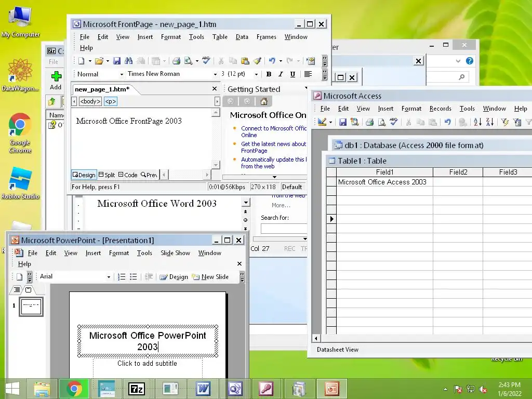Click Word icon on taskbar
This screenshot has height=399, width=532.
203,389
